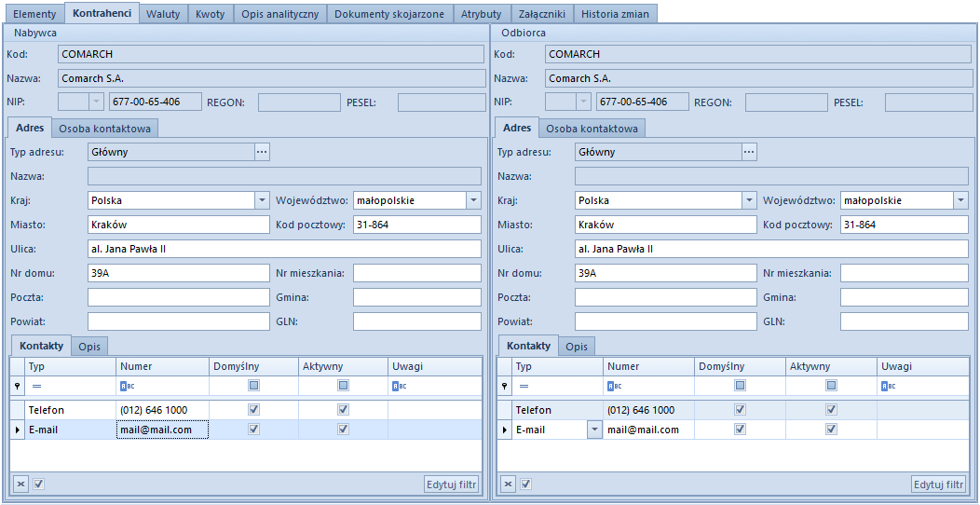Click into Nabywca Nr domu field
The height and width of the screenshot is (505, 980).
click(x=178, y=273)
